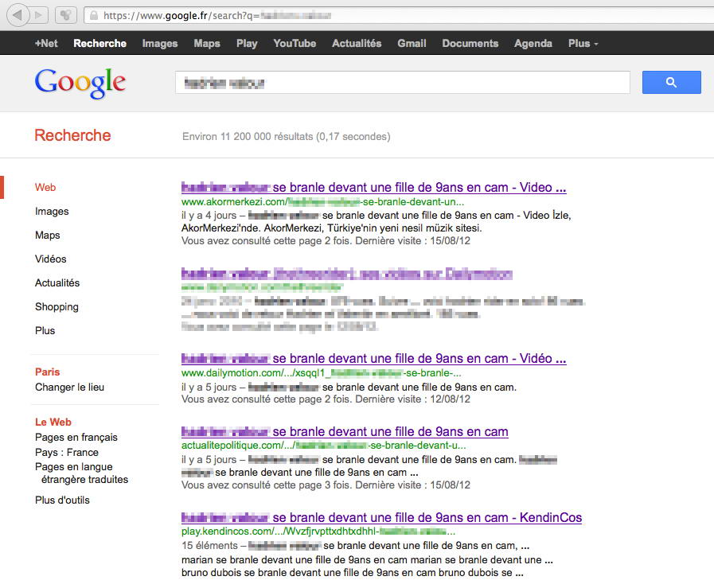This screenshot has width=714, height=588.
Task: Click the red 'Recherche' heading
Action: click(73, 135)
